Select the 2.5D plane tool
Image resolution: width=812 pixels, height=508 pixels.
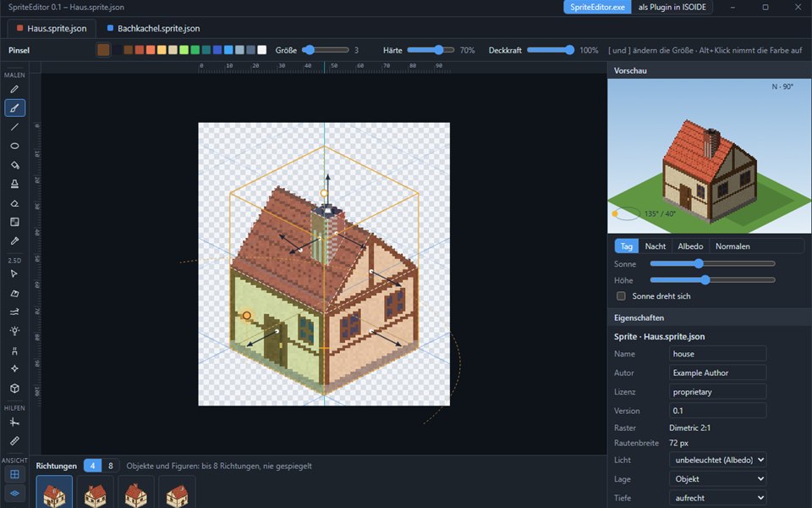point(14,293)
